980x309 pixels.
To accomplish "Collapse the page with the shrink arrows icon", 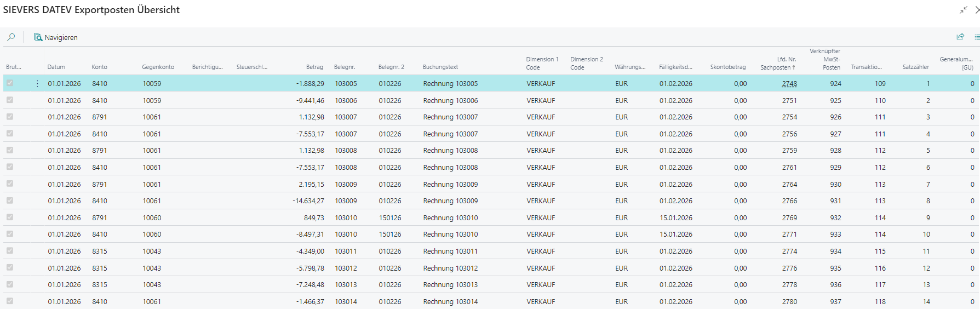I will (963, 10).
